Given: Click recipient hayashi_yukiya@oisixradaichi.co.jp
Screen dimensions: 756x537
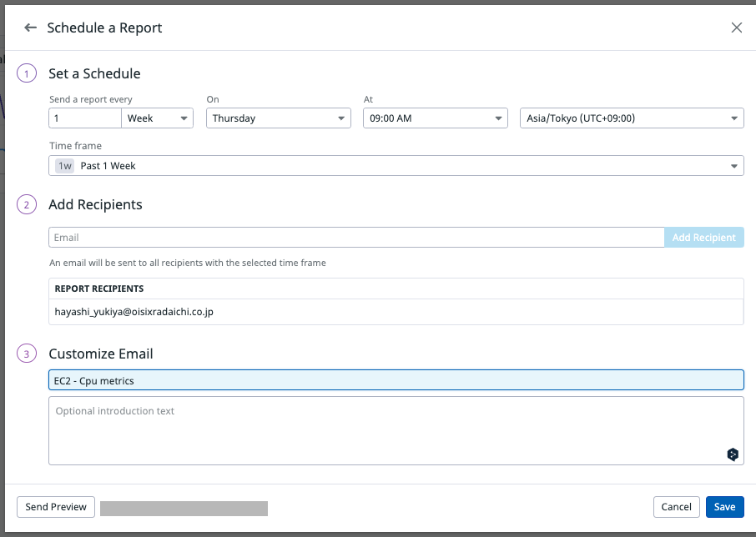Looking at the screenshot, I should (134, 312).
